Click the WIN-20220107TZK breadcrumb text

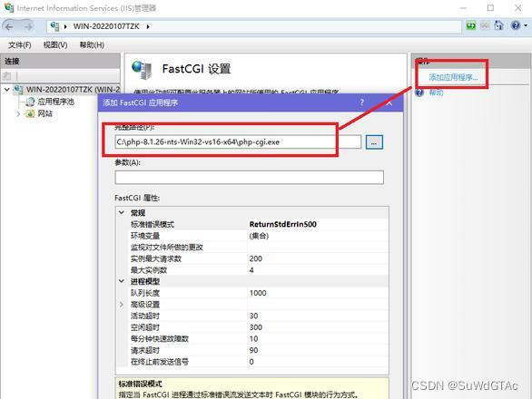click(106, 26)
